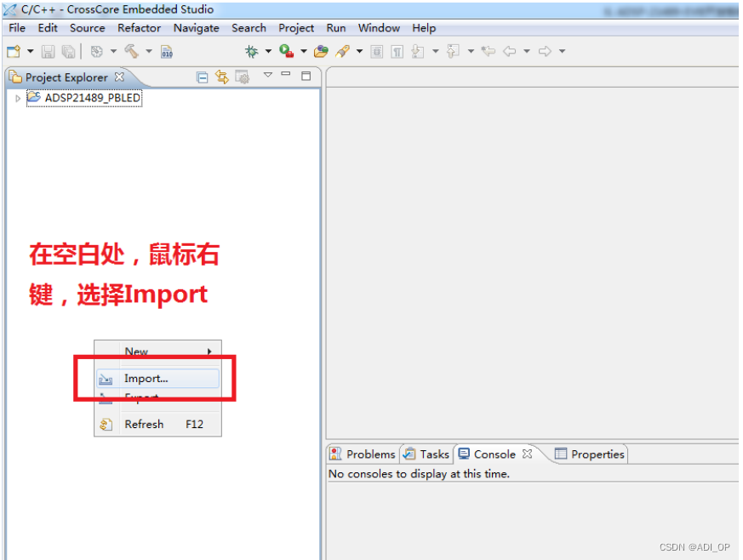Select the ADSP21489_PBLED project
The width and height of the screenshot is (743, 560).
point(84,98)
